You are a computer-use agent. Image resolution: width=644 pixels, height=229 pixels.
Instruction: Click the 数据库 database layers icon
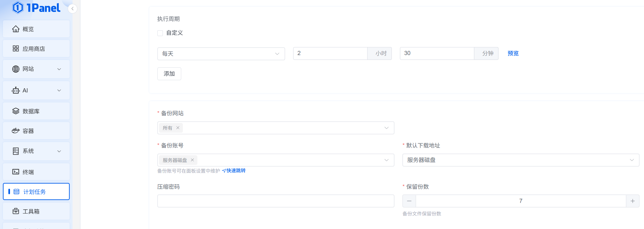pyautogui.click(x=16, y=111)
